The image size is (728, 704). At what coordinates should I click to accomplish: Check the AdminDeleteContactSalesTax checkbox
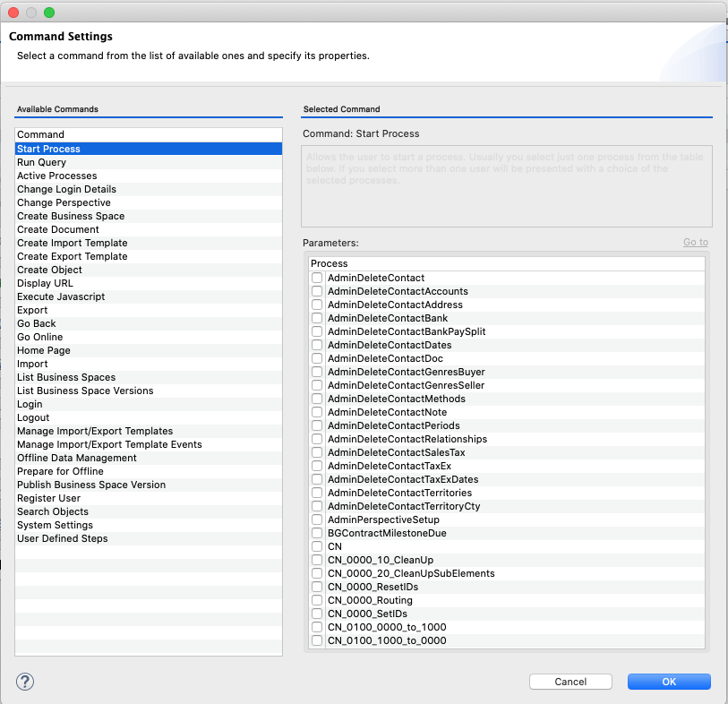[317, 452]
